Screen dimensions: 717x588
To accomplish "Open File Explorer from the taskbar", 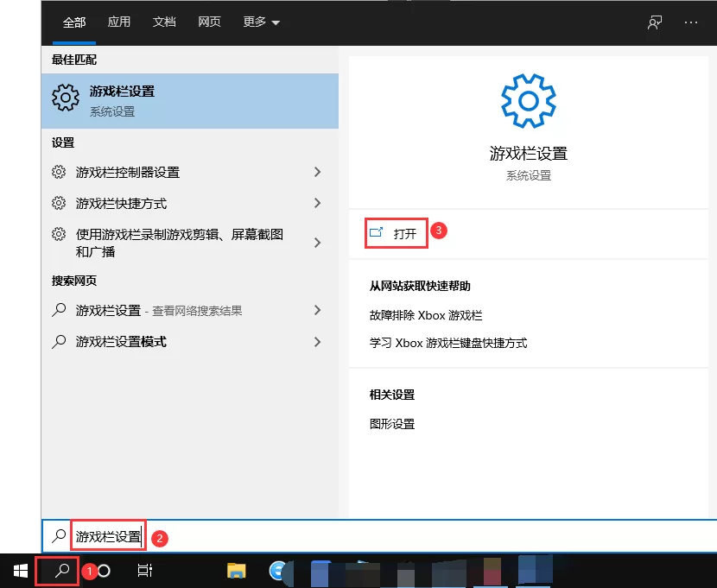I will [236, 572].
